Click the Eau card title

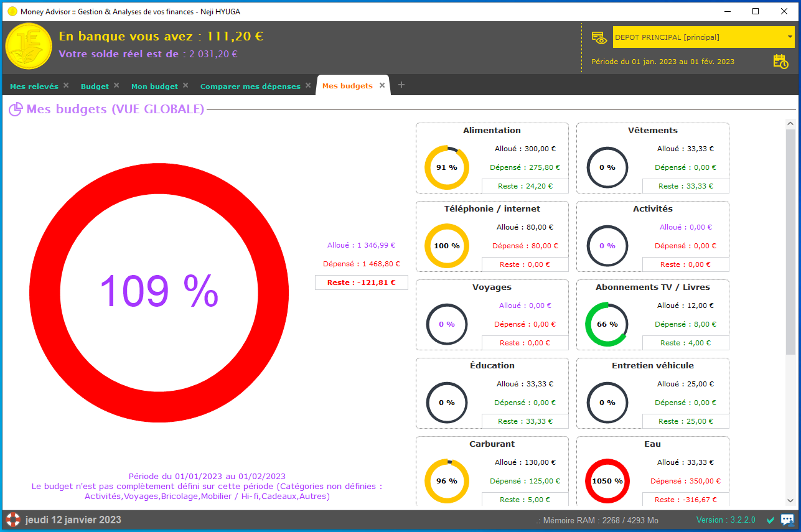point(653,444)
